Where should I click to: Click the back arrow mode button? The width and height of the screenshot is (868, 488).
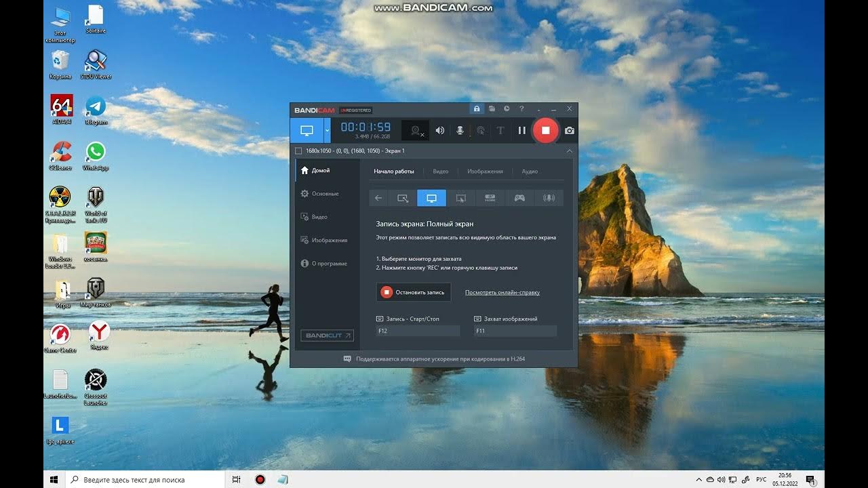click(x=378, y=198)
